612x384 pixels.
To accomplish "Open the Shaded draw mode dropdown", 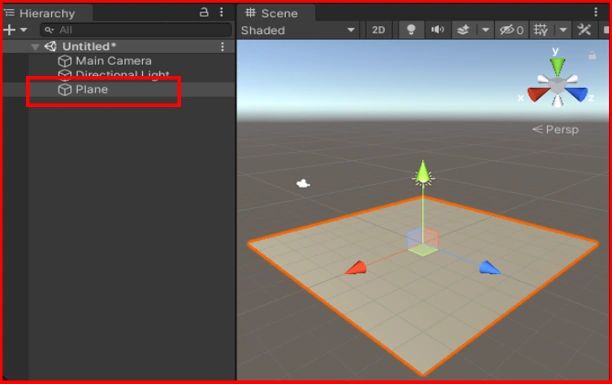I will 298,30.
